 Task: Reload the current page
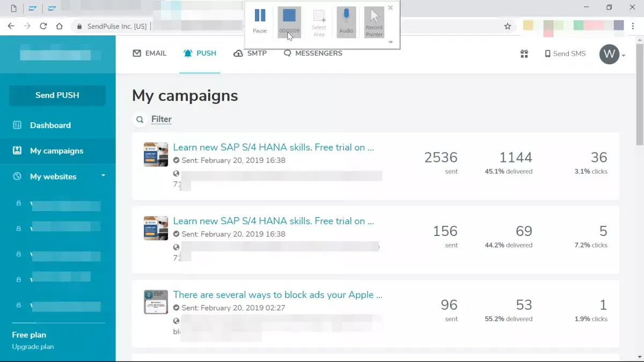43,26
